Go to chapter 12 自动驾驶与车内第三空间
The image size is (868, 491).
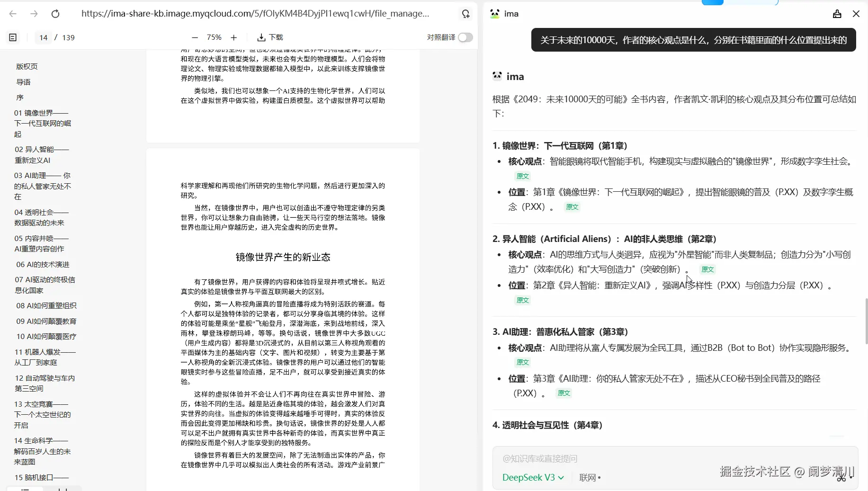pyautogui.click(x=45, y=383)
